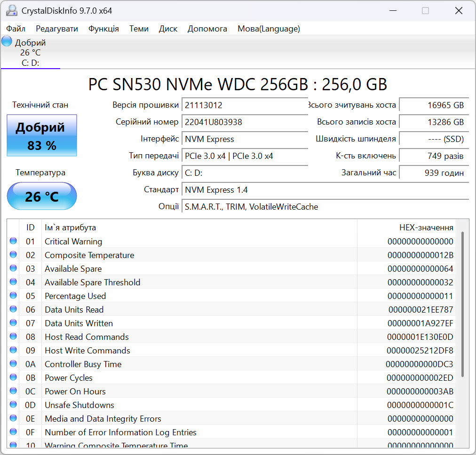This screenshot has height=455, width=476.
Task: Click the Добрий 83 % health status button
Action: click(x=42, y=135)
